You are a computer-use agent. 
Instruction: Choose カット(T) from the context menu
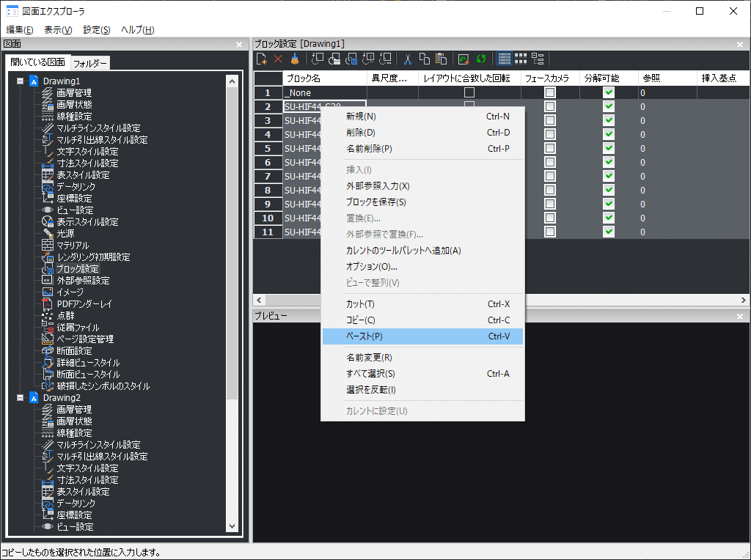coord(422,304)
